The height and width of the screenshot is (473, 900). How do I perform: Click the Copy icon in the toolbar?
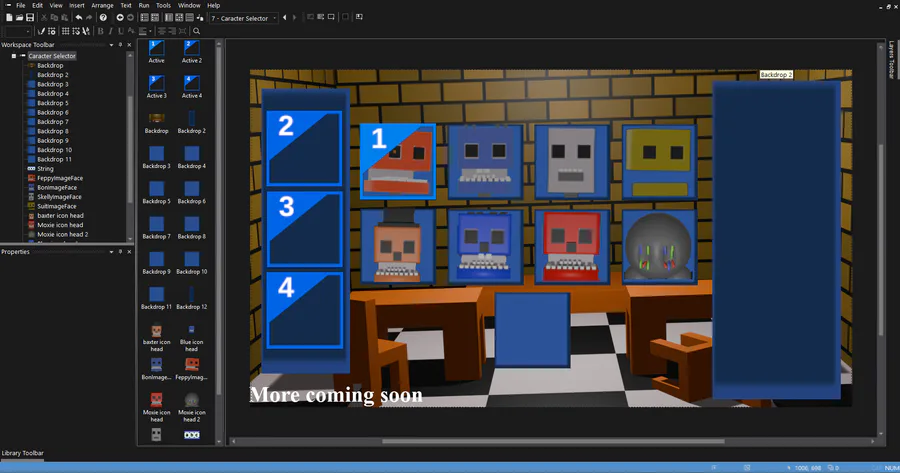55,18
